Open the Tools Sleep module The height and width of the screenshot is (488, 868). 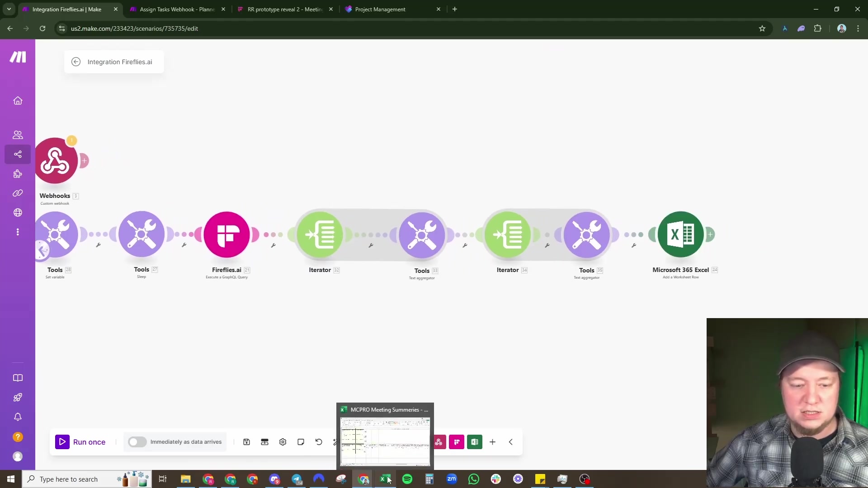point(142,234)
